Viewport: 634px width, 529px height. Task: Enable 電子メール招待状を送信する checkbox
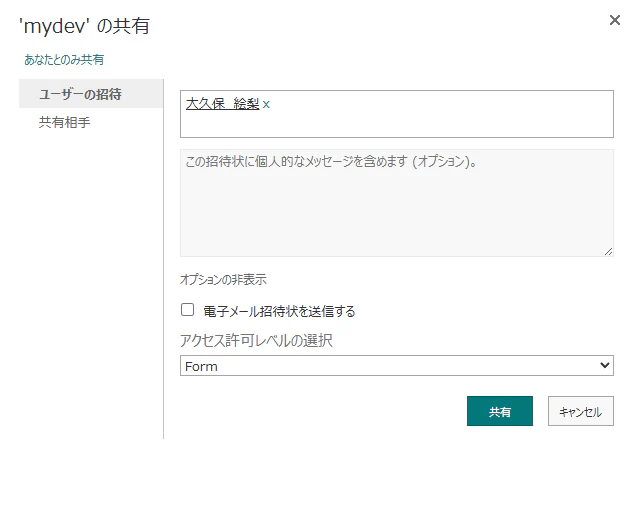(x=187, y=310)
